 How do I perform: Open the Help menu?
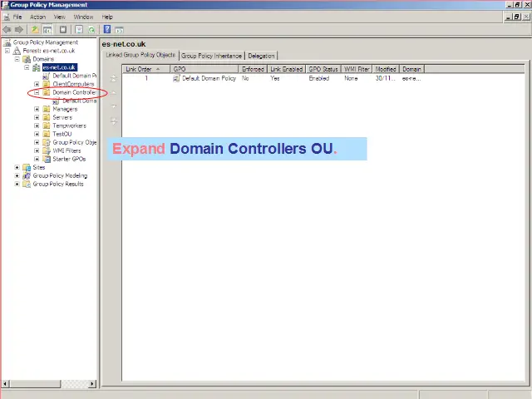(107, 17)
